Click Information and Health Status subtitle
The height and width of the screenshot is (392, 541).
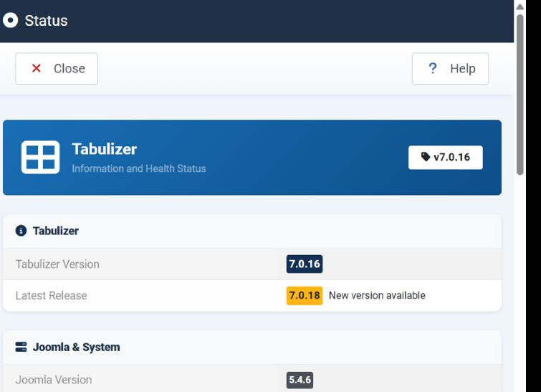pyautogui.click(x=139, y=168)
